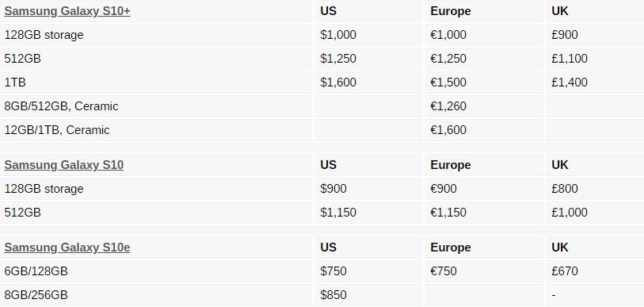Click the S10e UK price £670
This screenshot has width=644, height=307.
[565, 271]
